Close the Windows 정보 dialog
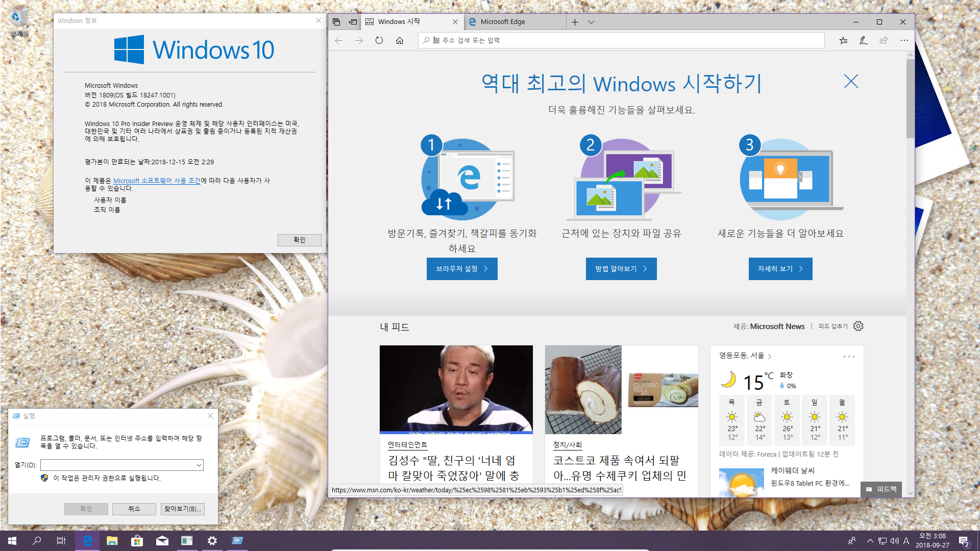The image size is (980, 551). [x=318, y=20]
